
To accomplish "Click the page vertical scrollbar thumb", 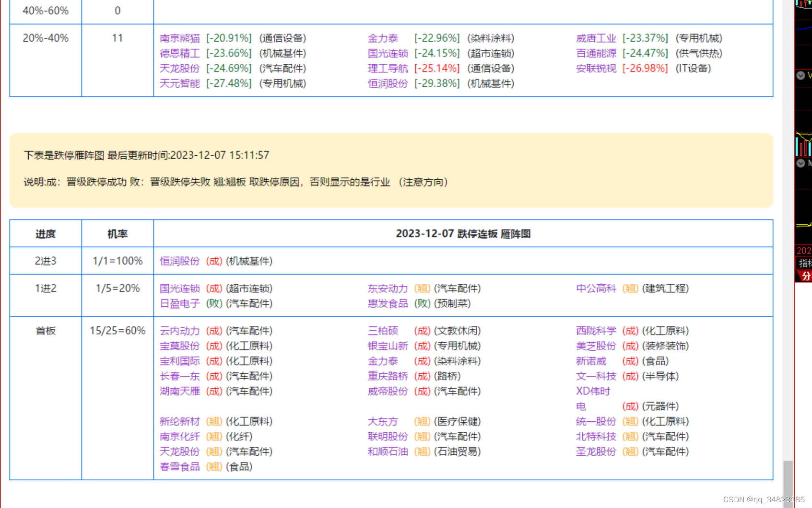I will (788, 484).
